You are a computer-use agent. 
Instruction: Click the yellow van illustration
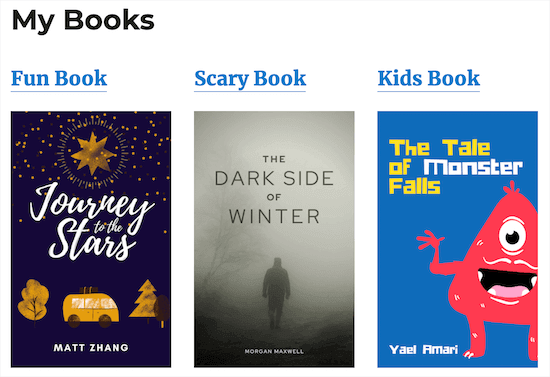point(91,307)
